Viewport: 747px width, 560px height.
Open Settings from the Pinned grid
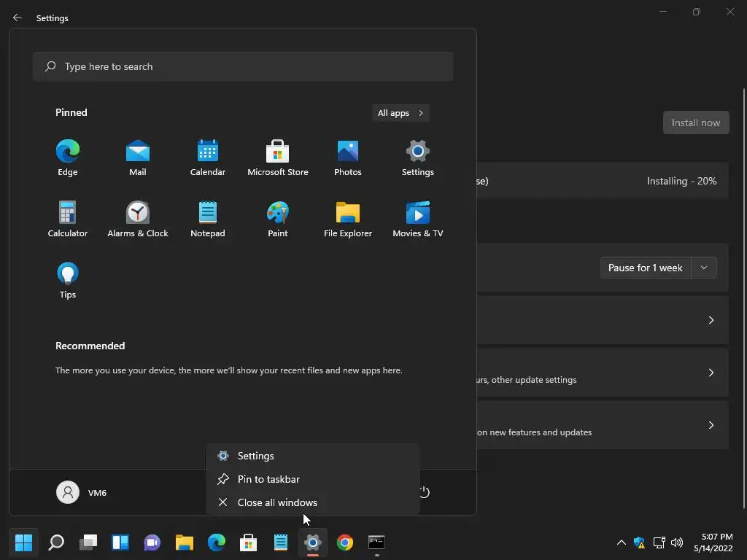(418, 158)
